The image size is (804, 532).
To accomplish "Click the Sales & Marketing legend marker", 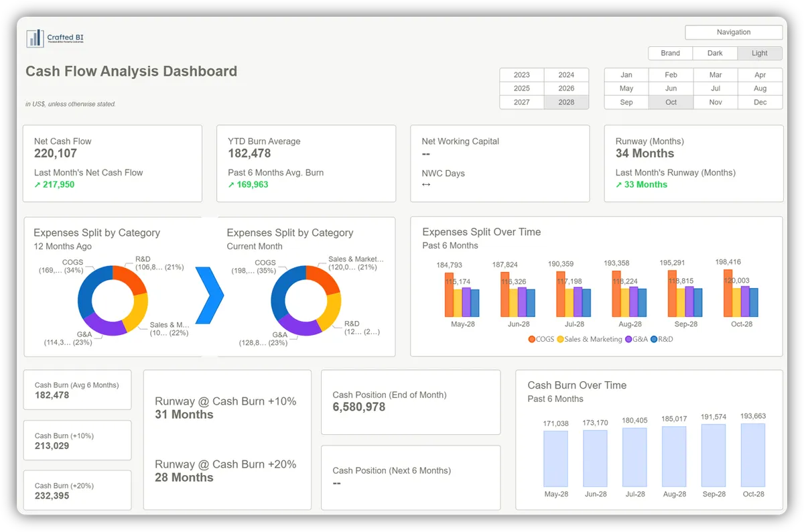I will [560, 339].
